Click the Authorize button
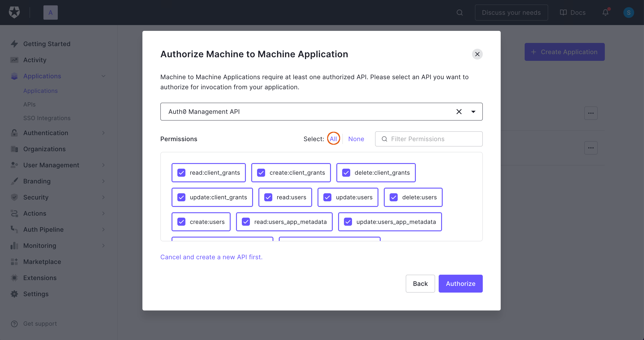This screenshot has width=644, height=340. (x=461, y=284)
